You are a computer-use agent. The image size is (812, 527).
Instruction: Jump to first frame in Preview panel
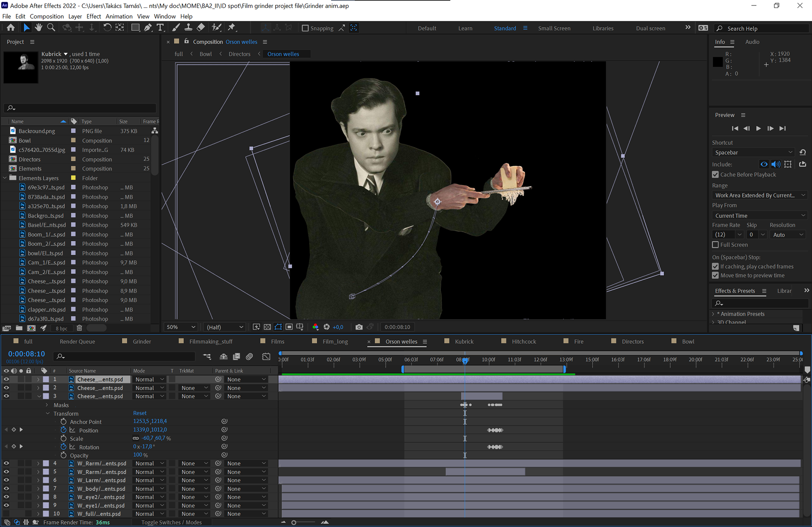[x=735, y=128]
